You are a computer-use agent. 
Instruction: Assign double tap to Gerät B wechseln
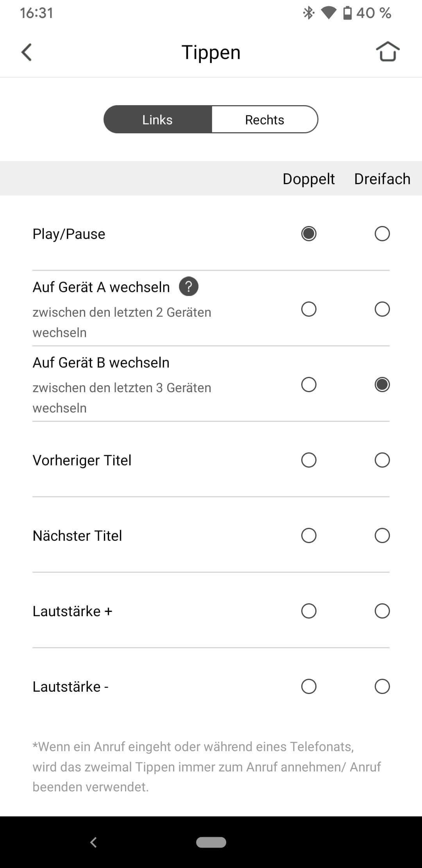click(309, 385)
